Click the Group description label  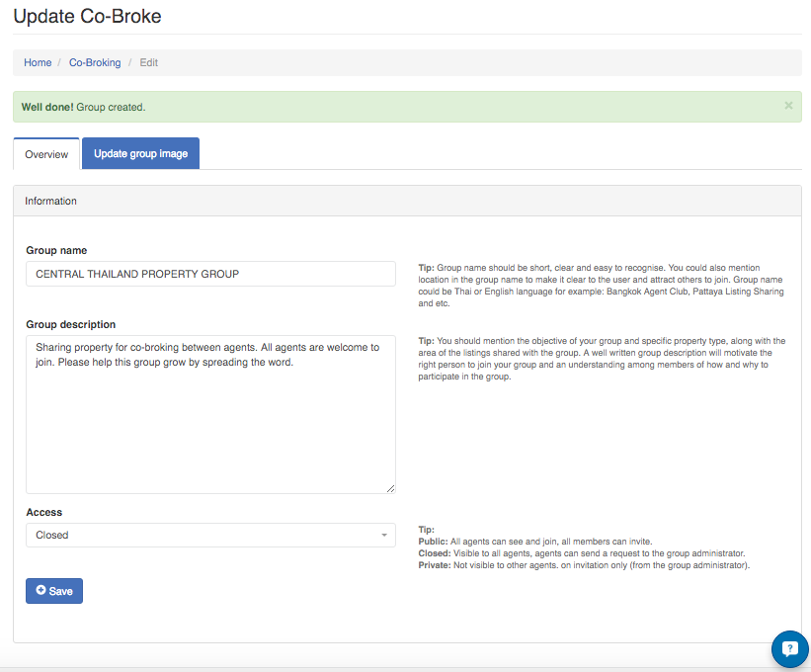[70, 324]
